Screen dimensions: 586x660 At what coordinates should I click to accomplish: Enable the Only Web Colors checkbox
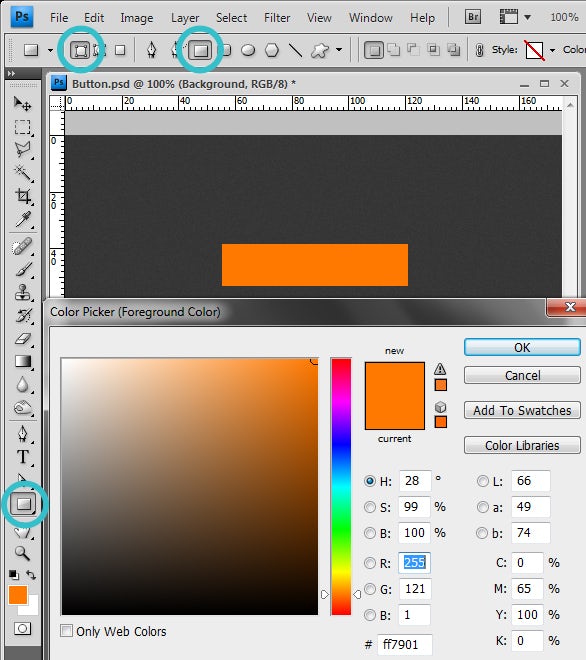[x=66, y=631]
